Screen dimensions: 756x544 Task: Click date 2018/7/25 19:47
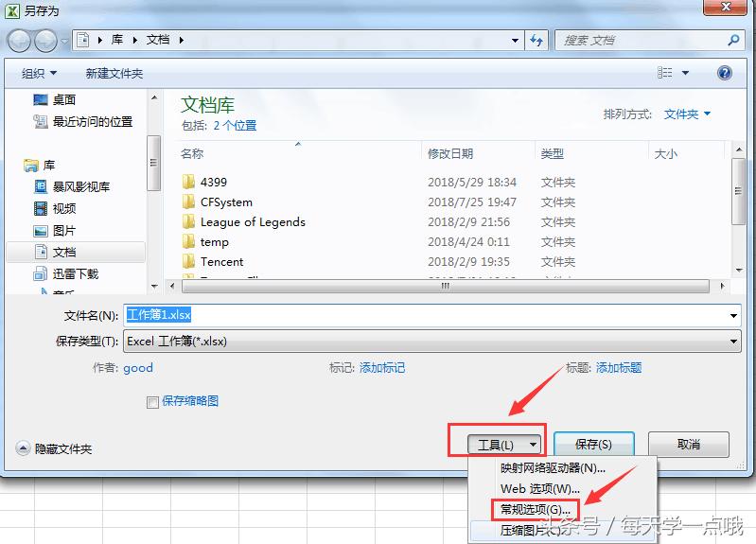point(472,202)
